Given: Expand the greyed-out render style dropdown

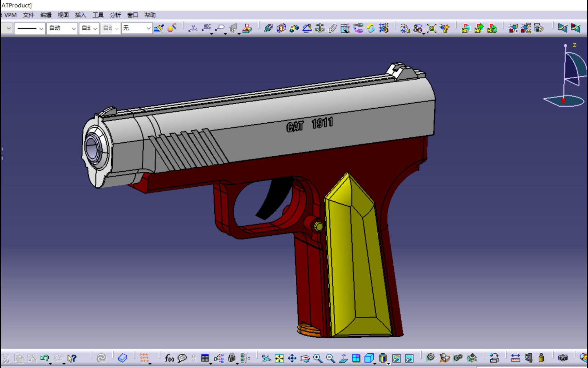Looking at the screenshot, I should click(x=110, y=28).
